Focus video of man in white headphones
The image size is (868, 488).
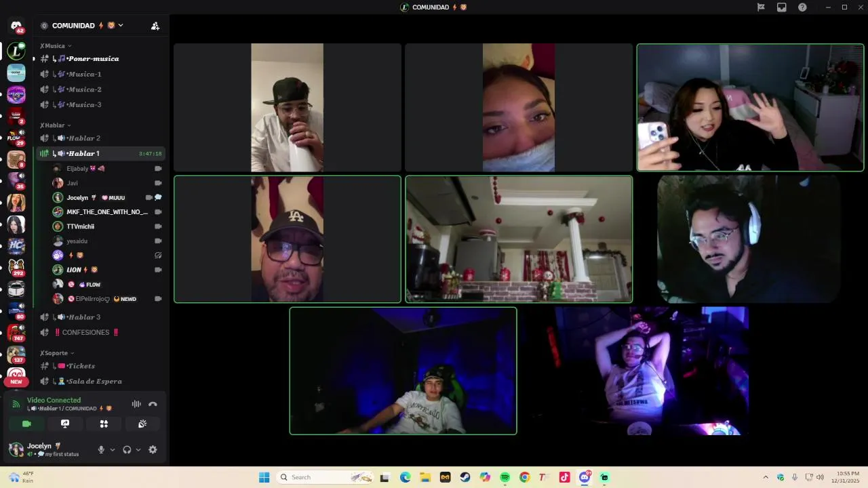click(x=749, y=239)
